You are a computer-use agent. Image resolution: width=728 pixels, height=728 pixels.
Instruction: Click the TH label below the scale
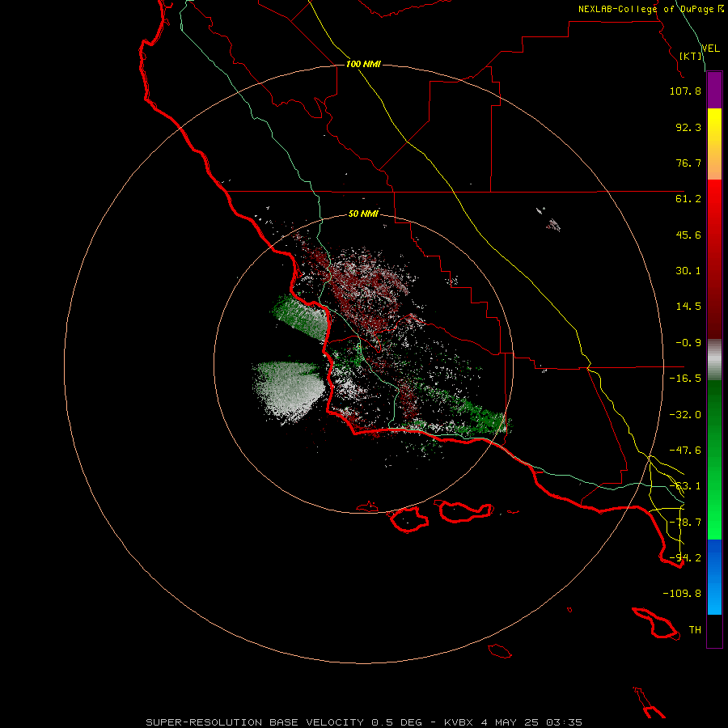tap(695, 630)
